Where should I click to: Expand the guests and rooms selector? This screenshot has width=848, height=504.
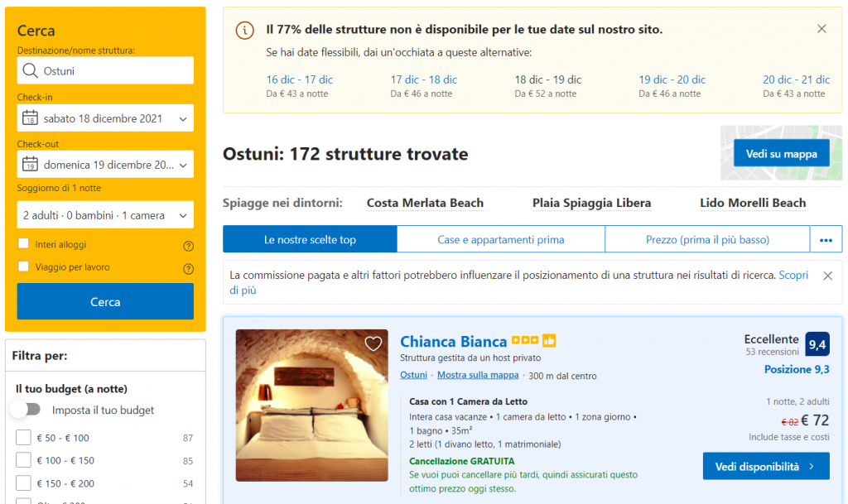(x=105, y=215)
